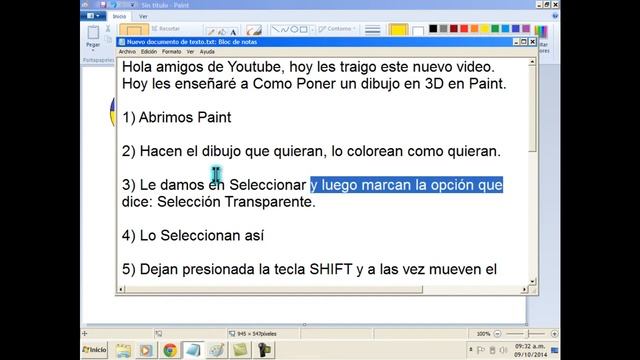Open the Contorno dropdown in Paint

pos(337,29)
